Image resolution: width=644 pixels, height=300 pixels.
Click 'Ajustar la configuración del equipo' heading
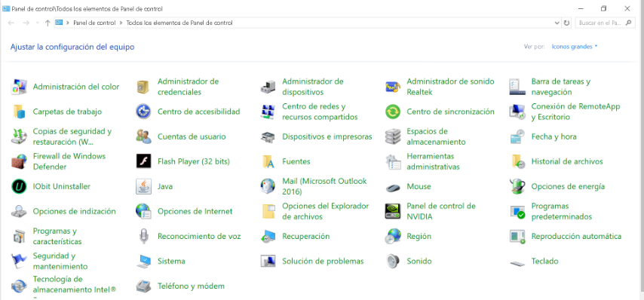click(72, 47)
